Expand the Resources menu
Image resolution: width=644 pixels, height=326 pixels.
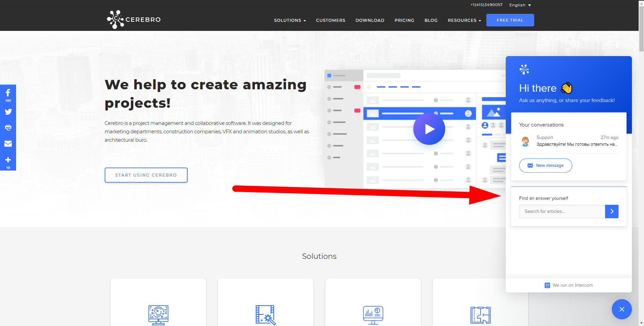point(464,20)
